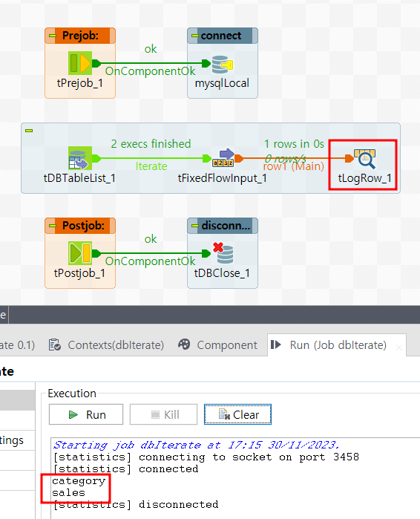Collapse the connect subjob box
This screenshot has height=519, width=420.
(x=194, y=36)
